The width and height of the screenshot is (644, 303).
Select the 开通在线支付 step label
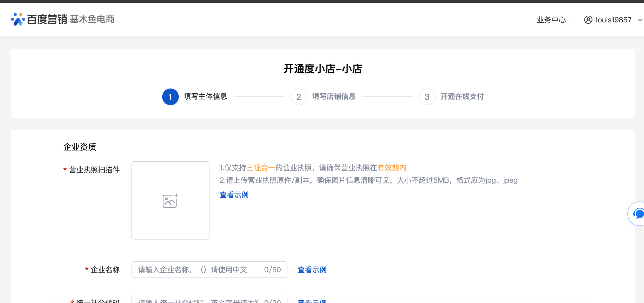(x=462, y=97)
